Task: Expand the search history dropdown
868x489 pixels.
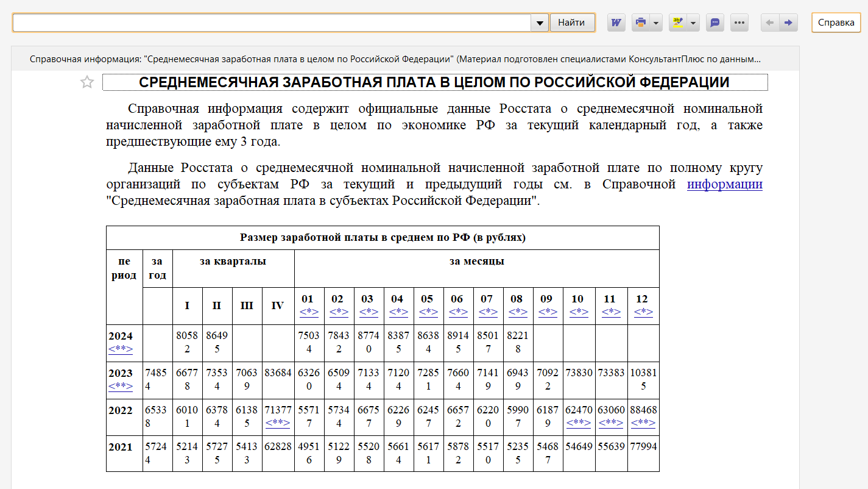Action: pos(540,23)
